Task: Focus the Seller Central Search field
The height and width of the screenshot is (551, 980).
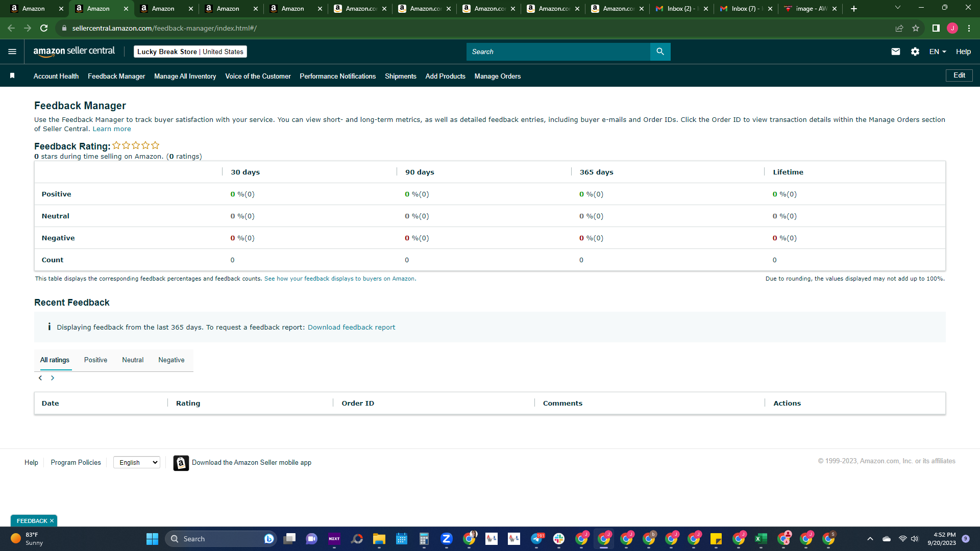Action: [x=558, y=52]
